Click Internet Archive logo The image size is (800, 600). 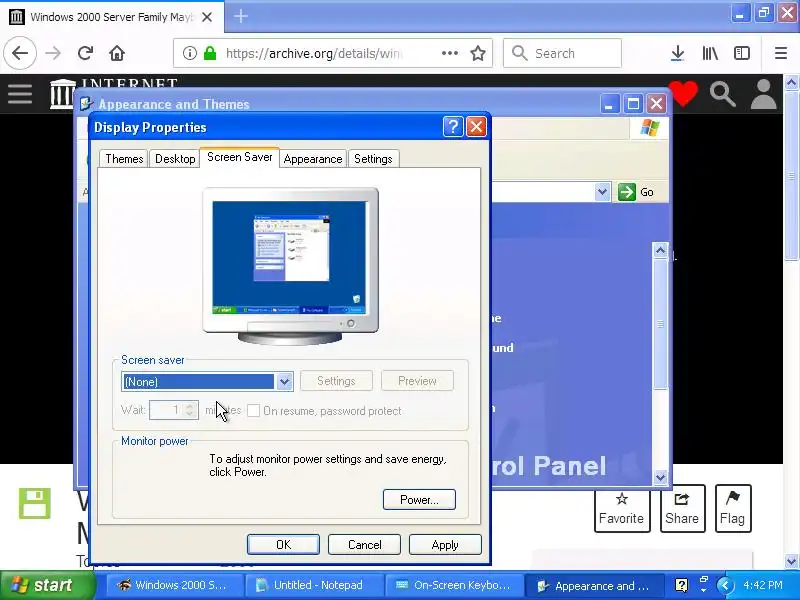click(62, 93)
